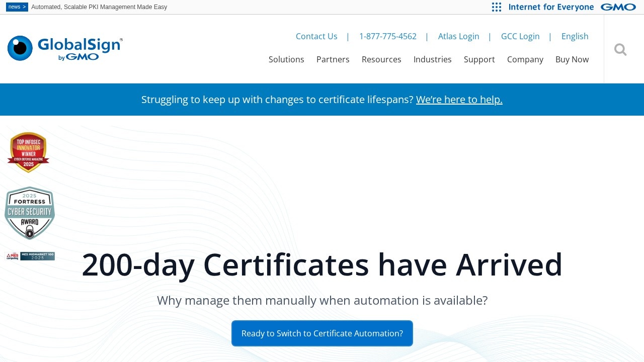Click the GMO dots grid icon

pyautogui.click(x=497, y=7)
